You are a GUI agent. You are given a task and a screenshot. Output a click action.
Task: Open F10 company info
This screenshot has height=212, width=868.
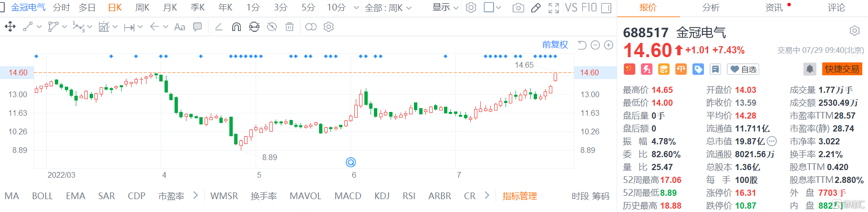589,8
